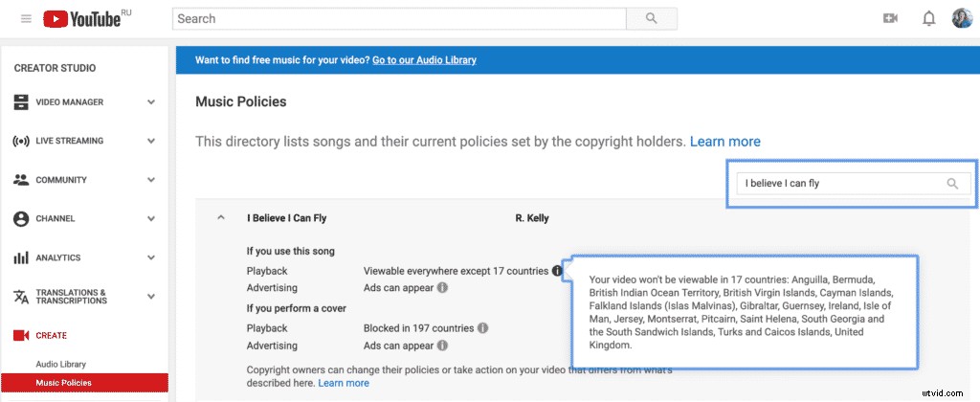
Task: Open the Create section
Action: (x=52, y=336)
